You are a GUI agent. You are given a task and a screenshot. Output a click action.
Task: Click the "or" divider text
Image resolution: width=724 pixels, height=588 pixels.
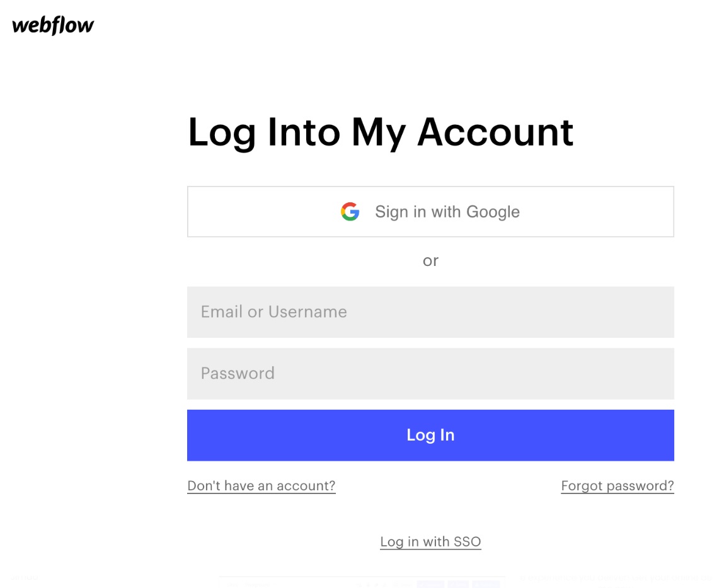coord(430,261)
